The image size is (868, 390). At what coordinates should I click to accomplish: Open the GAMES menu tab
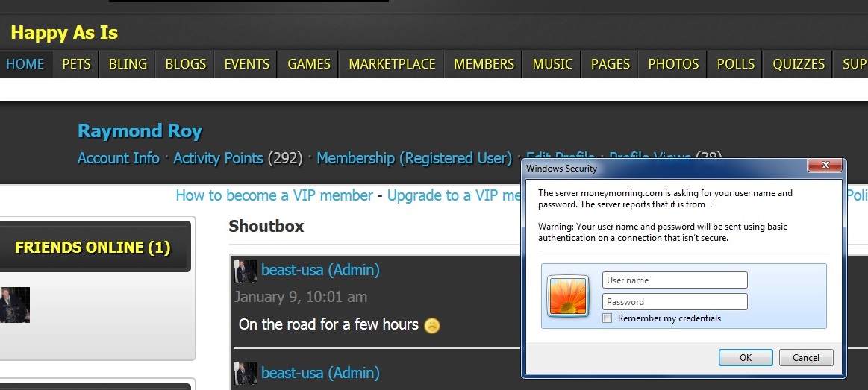click(x=308, y=64)
